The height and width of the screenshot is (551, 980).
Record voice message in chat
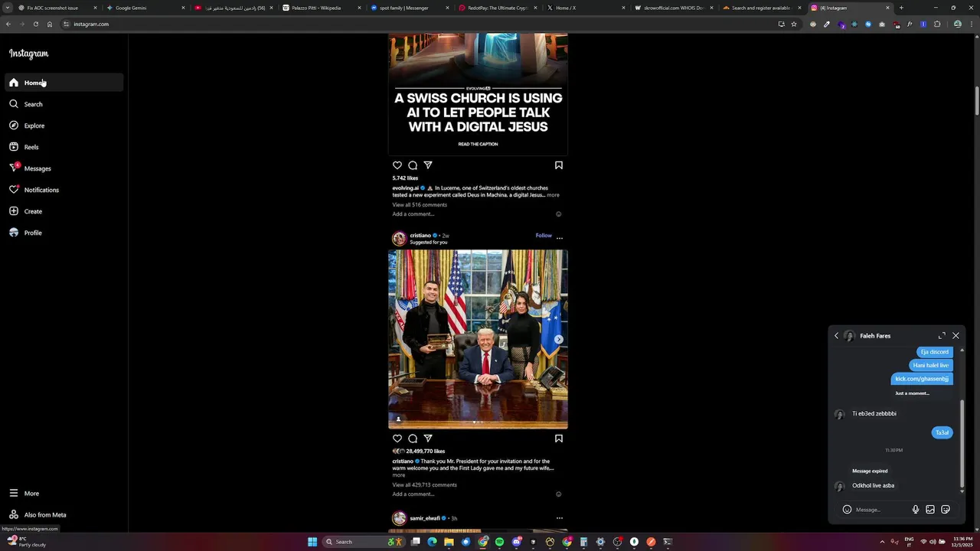click(x=916, y=510)
